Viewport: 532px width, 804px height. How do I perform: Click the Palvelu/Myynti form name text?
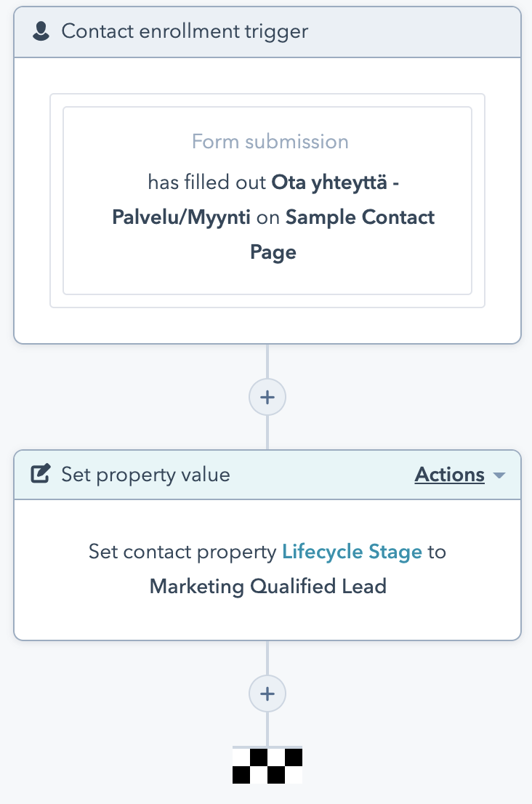[182, 217]
